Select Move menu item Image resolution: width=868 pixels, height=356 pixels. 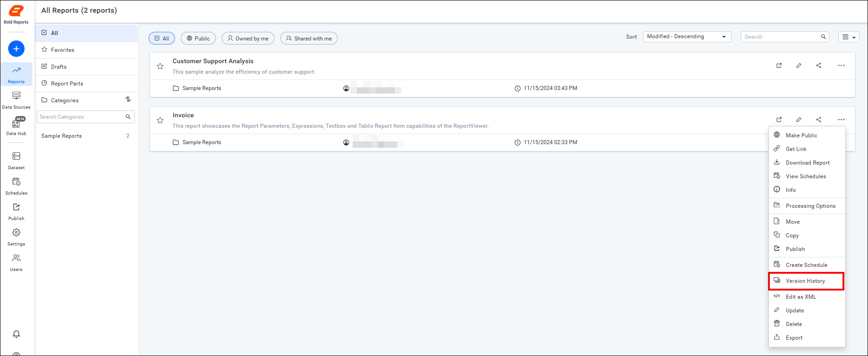pyautogui.click(x=807, y=222)
